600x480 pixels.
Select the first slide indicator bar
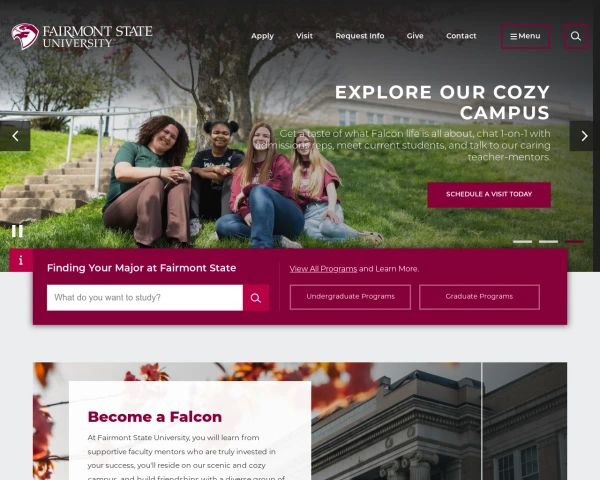(x=522, y=242)
